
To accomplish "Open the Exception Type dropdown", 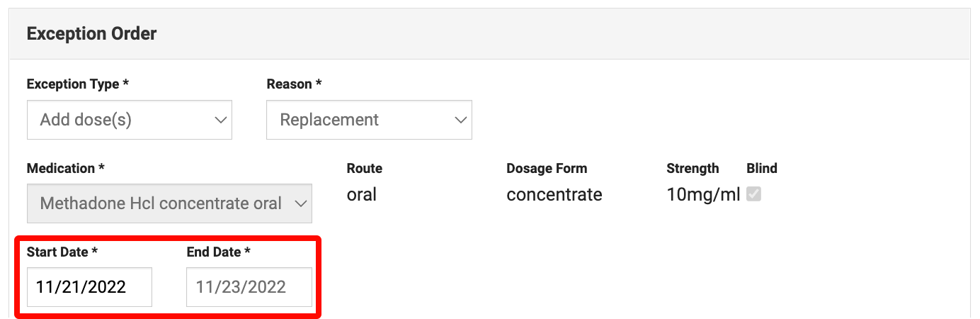I will (x=129, y=120).
